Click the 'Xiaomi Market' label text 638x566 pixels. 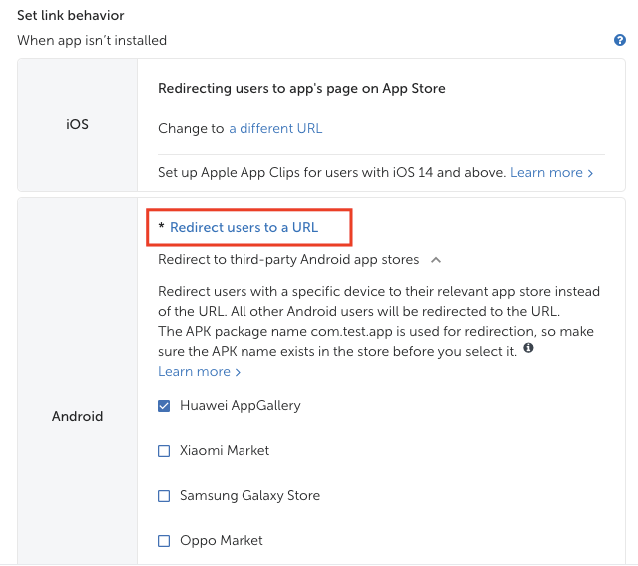(x=224, y=451)
